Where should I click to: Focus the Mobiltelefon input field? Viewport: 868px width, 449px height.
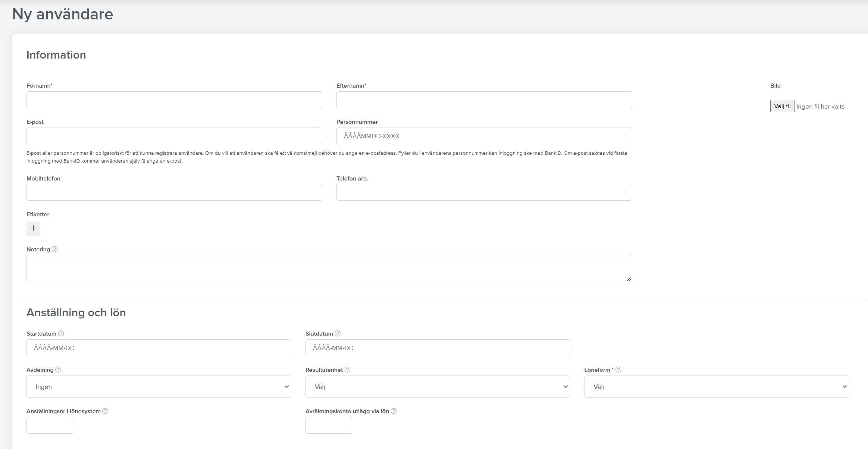[174, 192]
